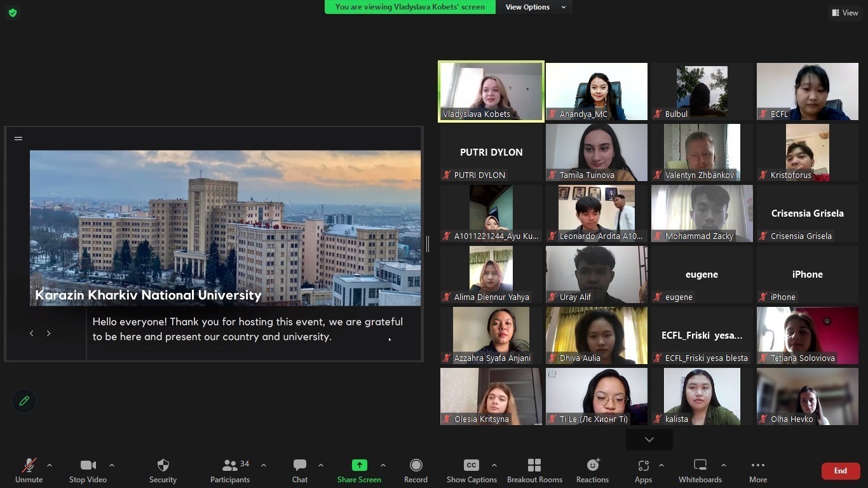Expand the arrow next to Participants
Screen dimensions: 868x488
tap(264, 465)
